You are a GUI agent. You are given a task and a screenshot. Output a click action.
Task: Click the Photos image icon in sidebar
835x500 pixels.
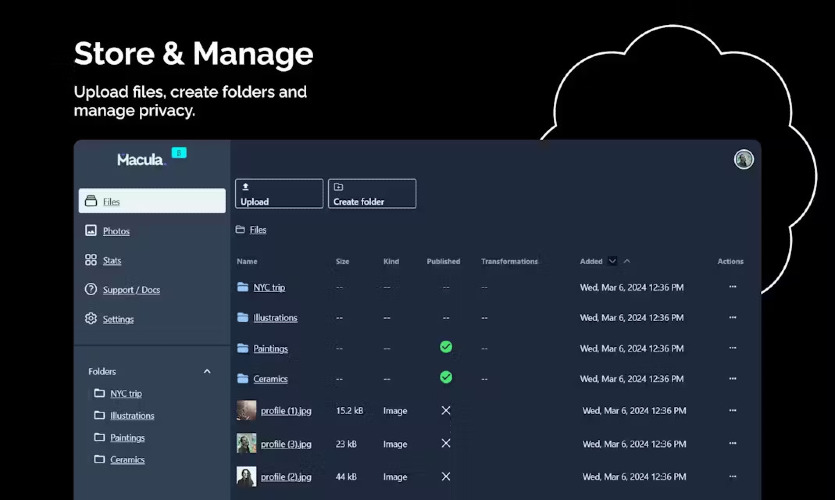[x=91, y=230]
